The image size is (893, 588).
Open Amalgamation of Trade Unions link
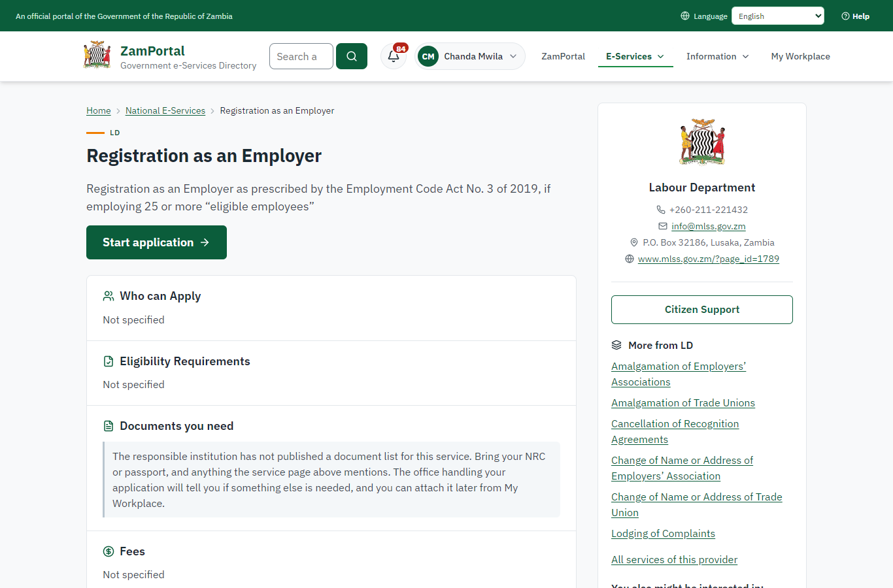click(683, 403)
